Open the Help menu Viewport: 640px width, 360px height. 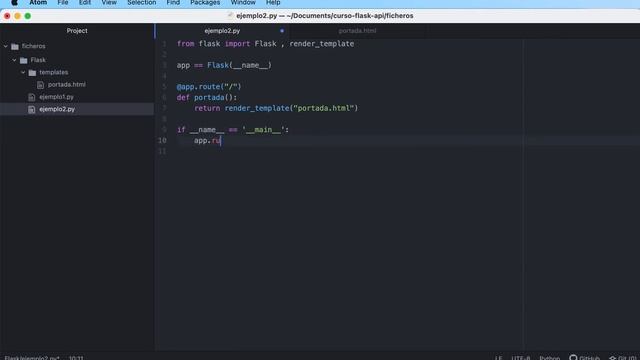point(273,2)
